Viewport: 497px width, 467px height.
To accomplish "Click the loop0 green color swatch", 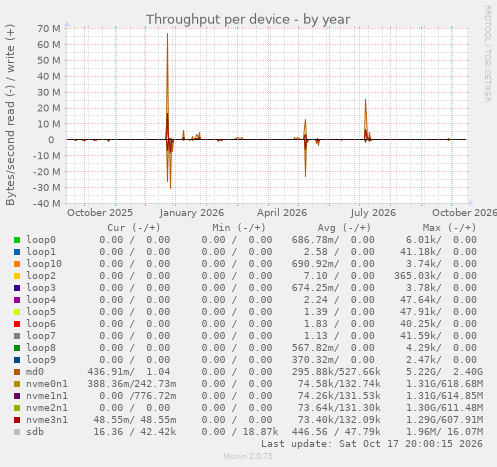I will [x=17, y=240].
